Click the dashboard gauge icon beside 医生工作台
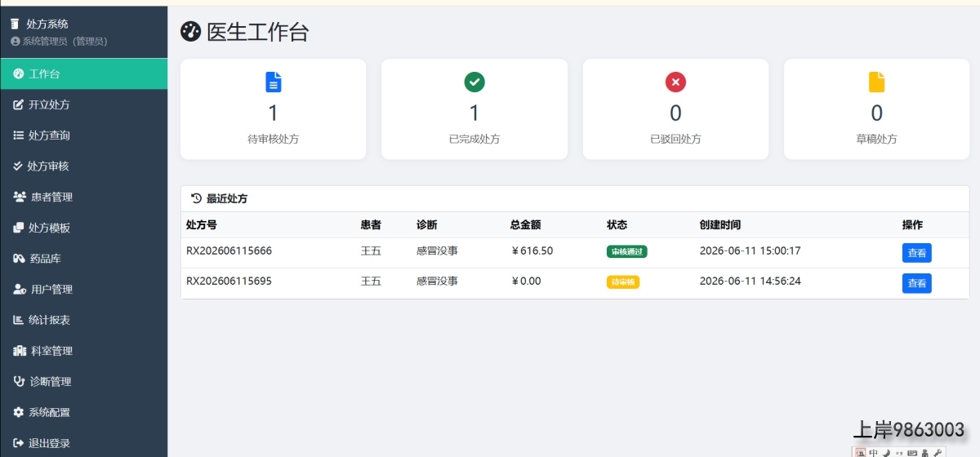The image size is (980, 457). (190, 32)
